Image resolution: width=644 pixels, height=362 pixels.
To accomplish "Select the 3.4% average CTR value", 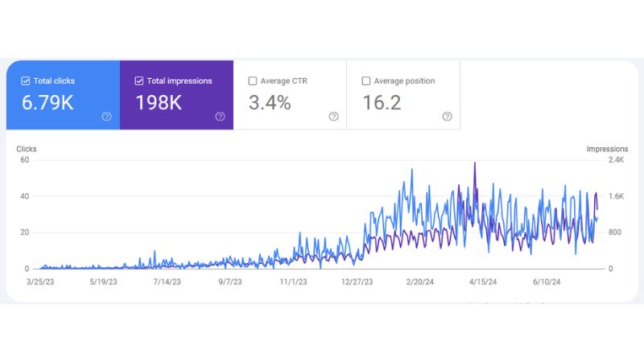I will 270,103.
